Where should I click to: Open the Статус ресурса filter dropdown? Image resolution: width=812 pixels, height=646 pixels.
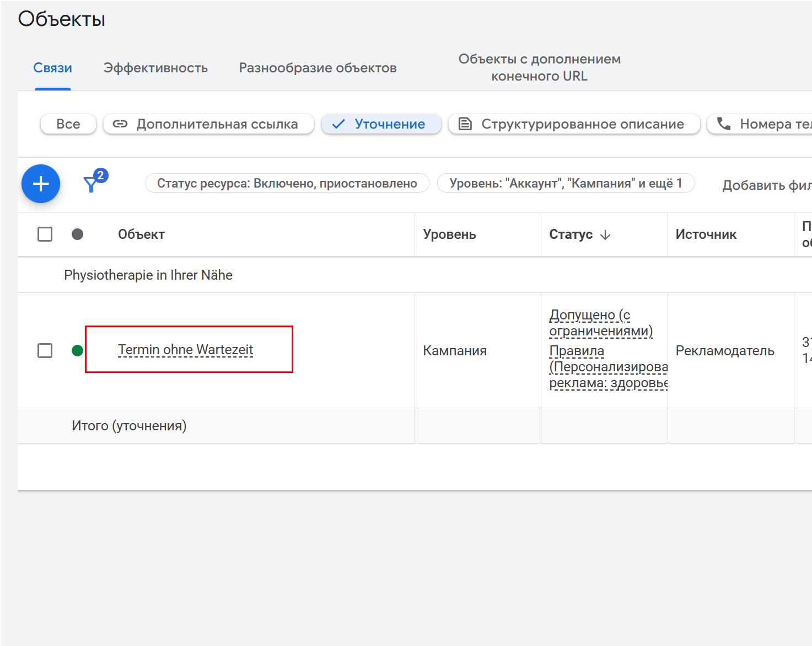click(287, 183)
